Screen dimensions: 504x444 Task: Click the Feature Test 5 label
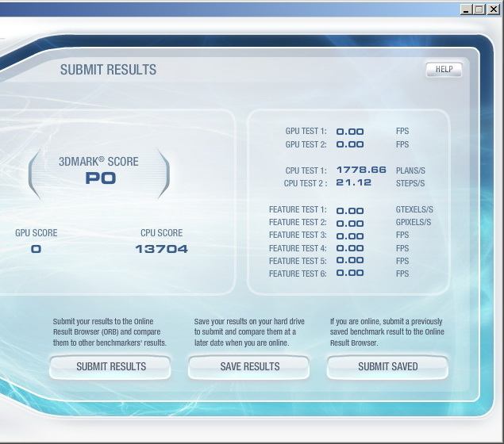coord(298,261)
